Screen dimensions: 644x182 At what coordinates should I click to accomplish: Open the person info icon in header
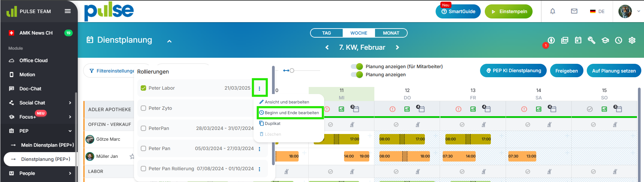click(x=551, y=40)
